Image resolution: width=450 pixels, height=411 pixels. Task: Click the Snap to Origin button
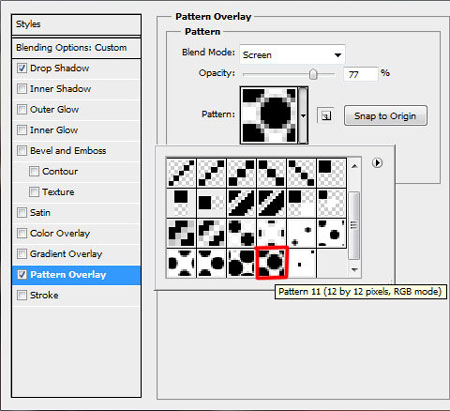[385, 116]
